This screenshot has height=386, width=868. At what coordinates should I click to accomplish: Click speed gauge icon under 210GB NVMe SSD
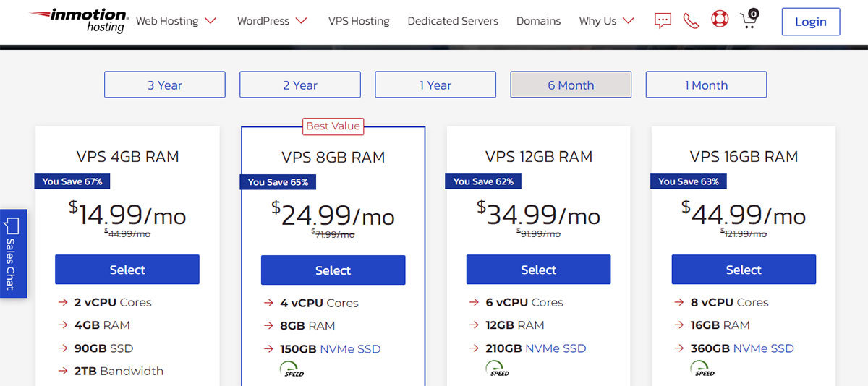pyautogui.click(x=499, y=369)
